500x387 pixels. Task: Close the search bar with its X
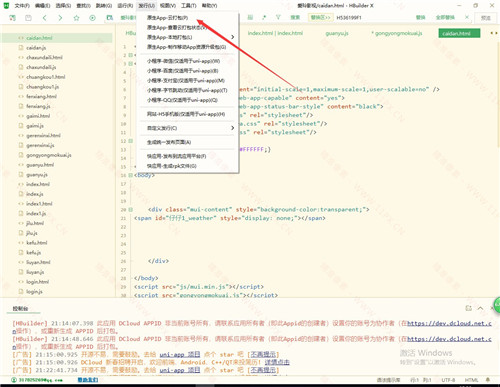click(x=467, y=17)
